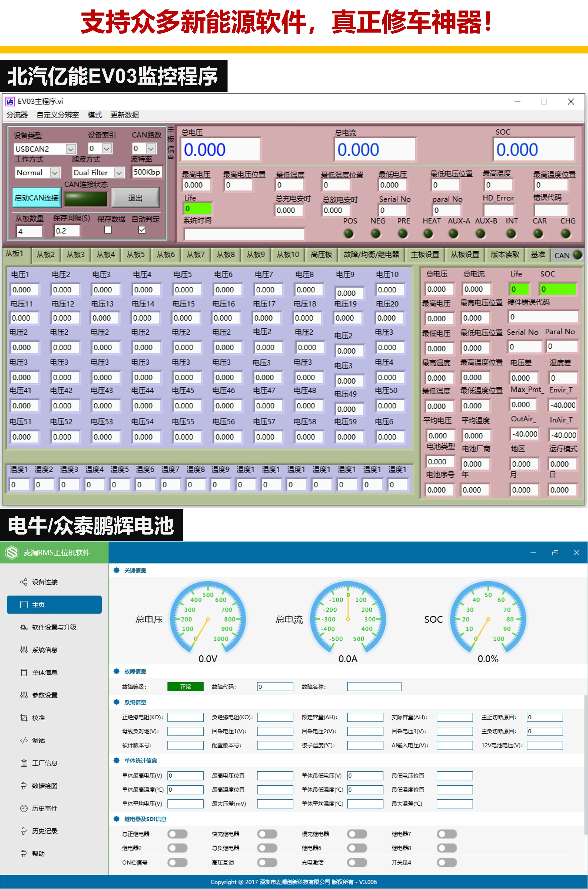
Task: Click the CAN tab indicator LED
Action: click(577, 255)
